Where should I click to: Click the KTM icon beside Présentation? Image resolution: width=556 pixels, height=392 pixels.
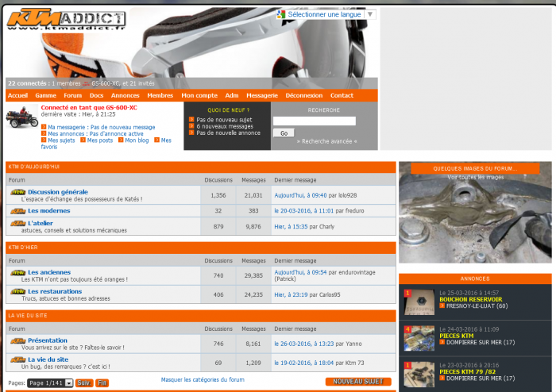tap(17, 340)
